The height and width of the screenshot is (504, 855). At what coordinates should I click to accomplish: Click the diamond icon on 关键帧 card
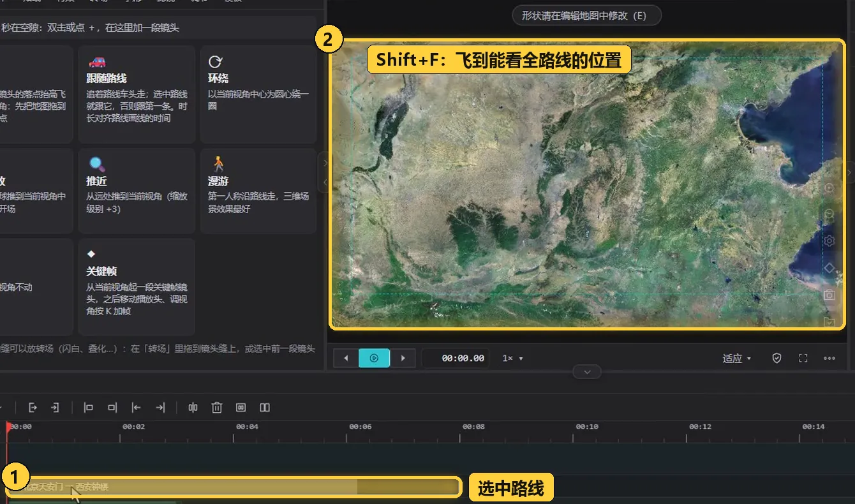click(91, 254)
